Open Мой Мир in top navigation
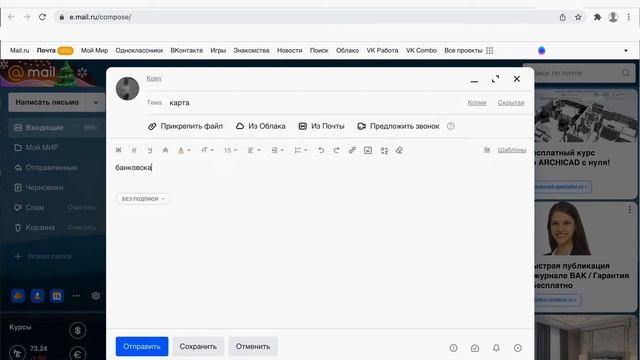The width and height of the screenshot is (640, 360). click(x=94, y=51)
